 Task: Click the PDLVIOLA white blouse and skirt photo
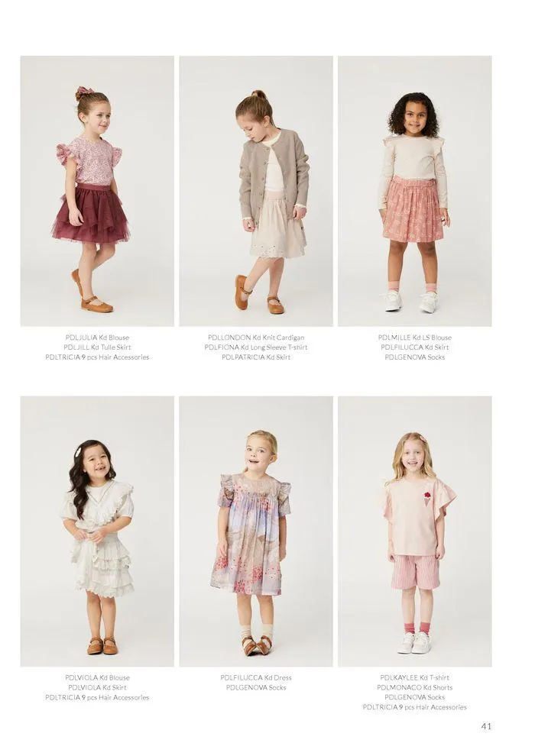97,531
